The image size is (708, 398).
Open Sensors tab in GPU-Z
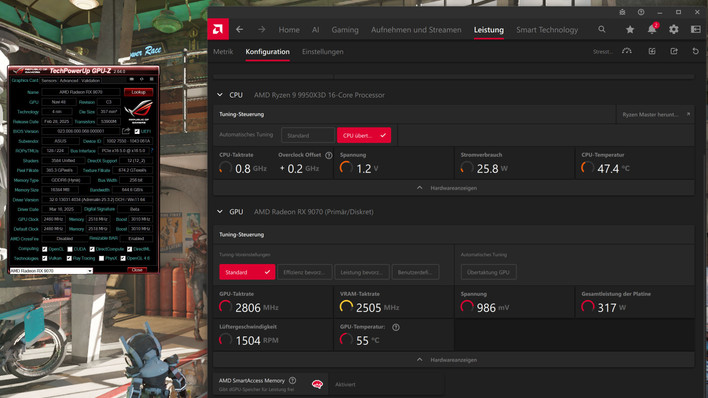49,80
